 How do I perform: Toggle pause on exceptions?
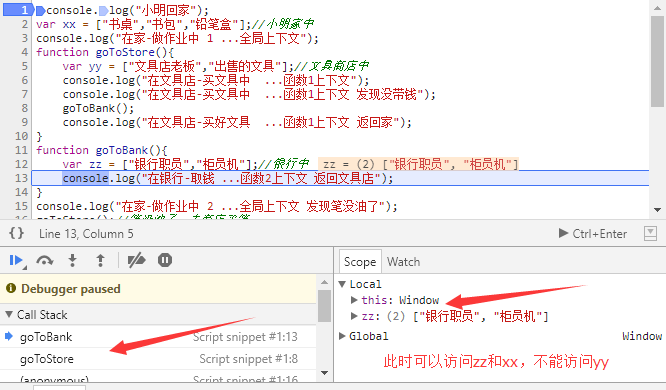165,260
